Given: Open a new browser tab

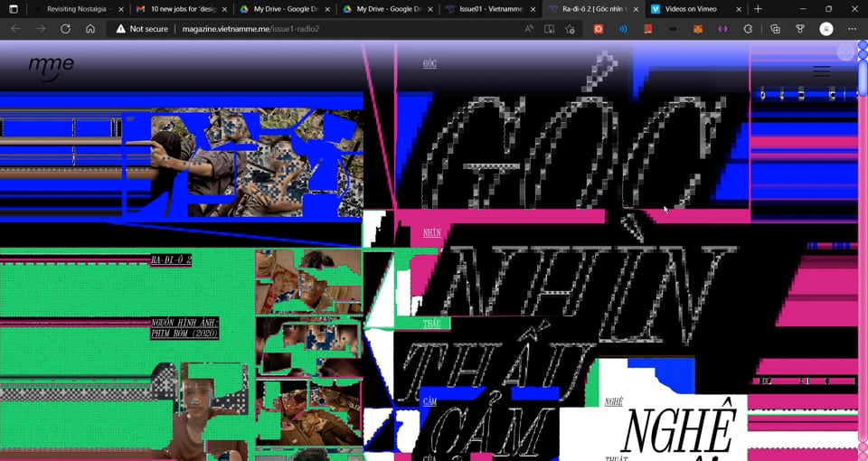Looking at the screenshot, I should click(x=758, y=9).
